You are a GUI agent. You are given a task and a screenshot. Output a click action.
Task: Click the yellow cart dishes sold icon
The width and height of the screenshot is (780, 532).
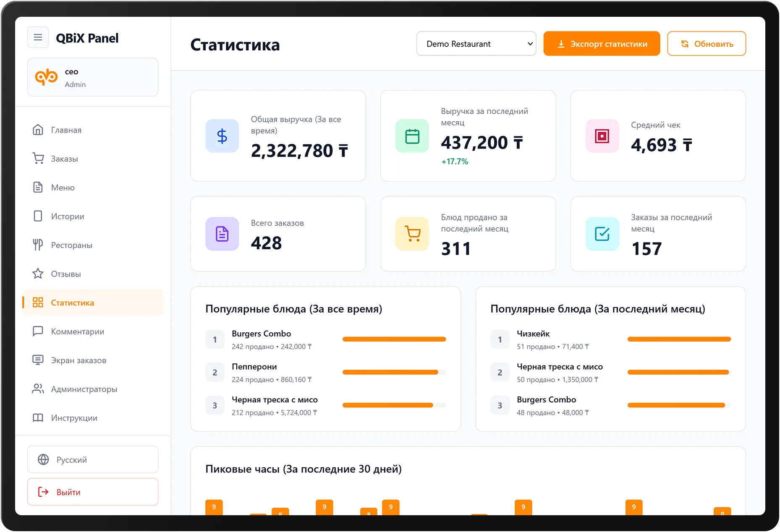point(412,234)
